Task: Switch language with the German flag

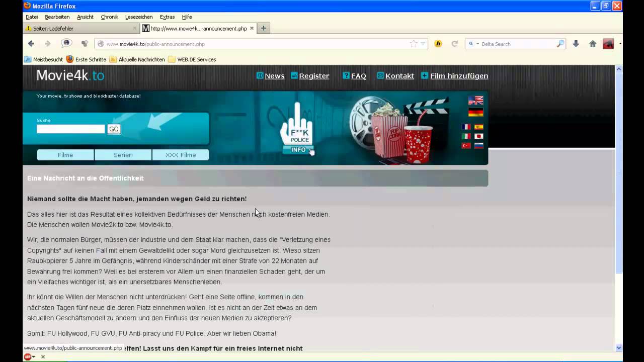Action: click(x=475, y=112)
